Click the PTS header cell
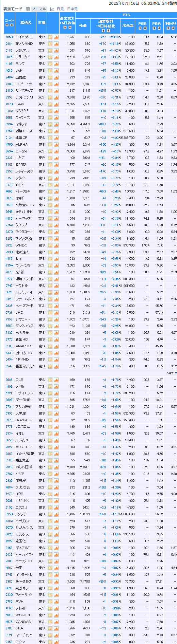The width and height of the screenshot is (177, 644). point(126,15)
